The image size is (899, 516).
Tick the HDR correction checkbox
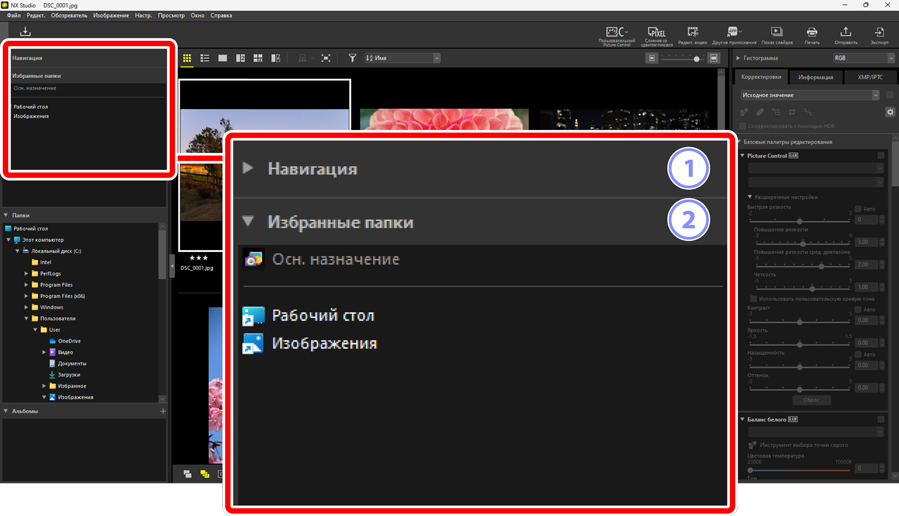click(x=745, y=127)
